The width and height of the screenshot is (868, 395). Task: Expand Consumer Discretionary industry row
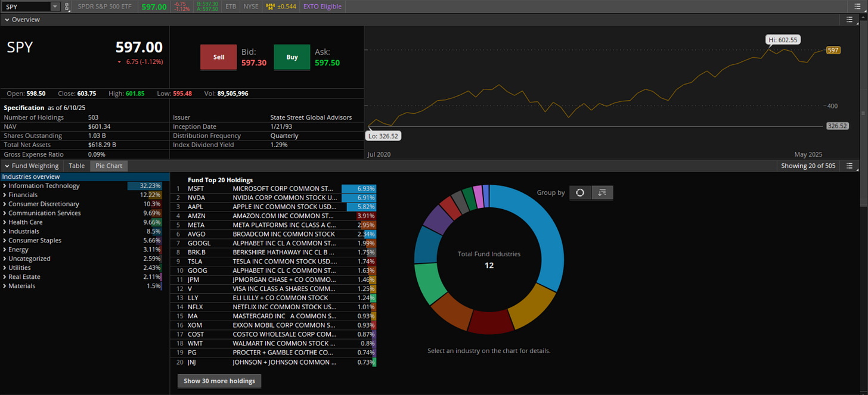point(5,204)
